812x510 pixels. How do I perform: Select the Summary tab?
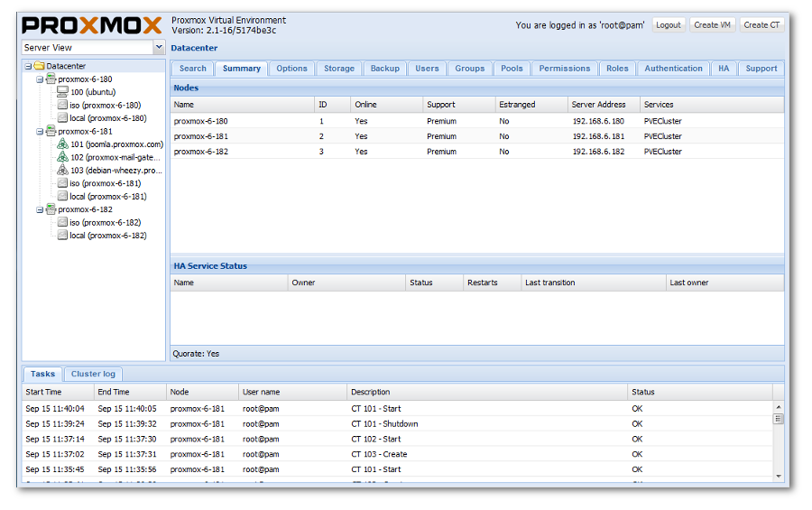(x=241, y=69)
